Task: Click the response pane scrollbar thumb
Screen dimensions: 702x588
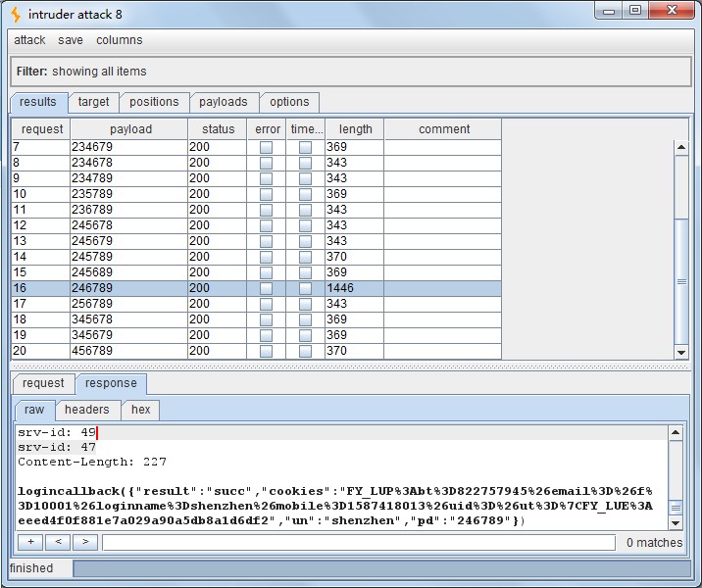Action: pos(676,508)
